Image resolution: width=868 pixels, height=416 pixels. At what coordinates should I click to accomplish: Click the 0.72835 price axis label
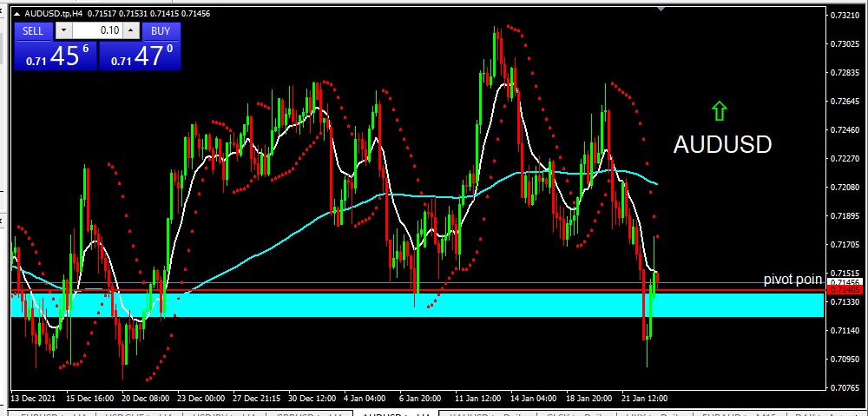[x=845, y=73]
